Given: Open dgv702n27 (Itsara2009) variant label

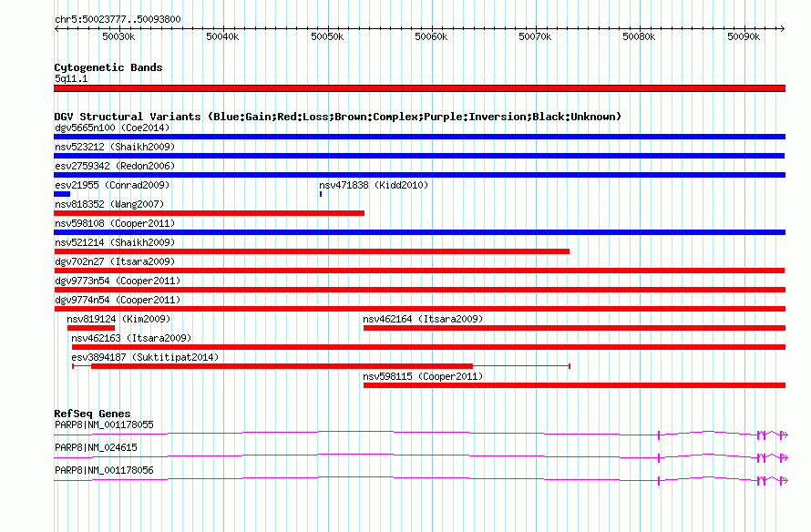Looking at the screenshot, I should click(115, 261).
